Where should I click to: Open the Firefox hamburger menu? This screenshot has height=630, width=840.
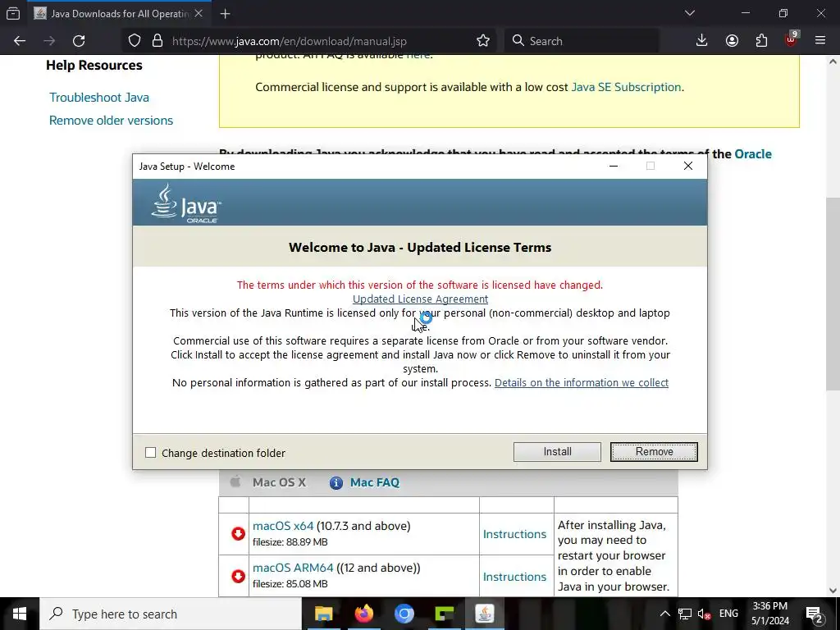820,41
